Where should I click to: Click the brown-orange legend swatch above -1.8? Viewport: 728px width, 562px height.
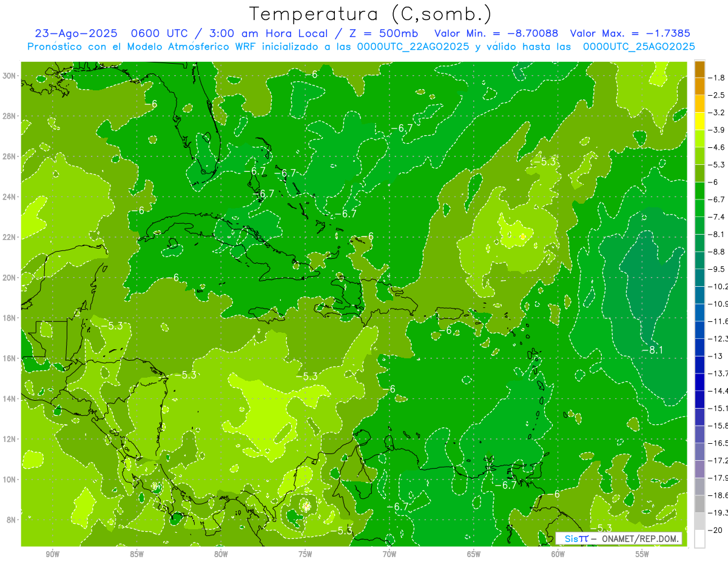click(x=699, y=69)
